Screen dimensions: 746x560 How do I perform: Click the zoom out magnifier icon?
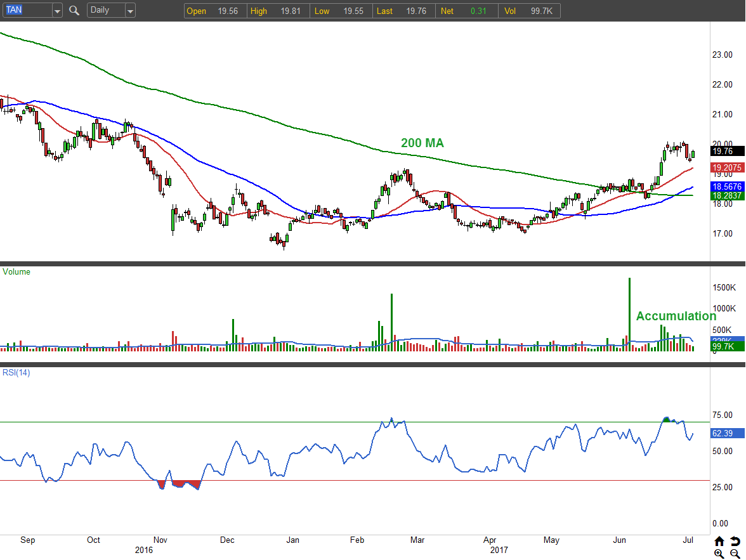[x=735, y=554]
